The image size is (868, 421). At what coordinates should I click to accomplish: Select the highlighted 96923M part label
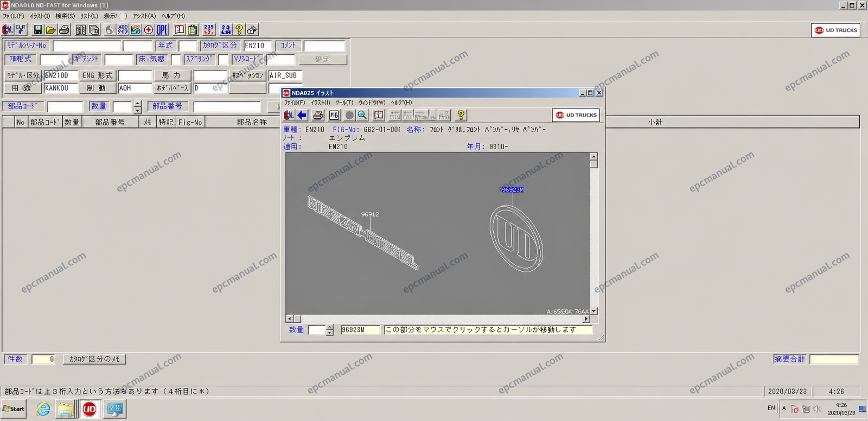pyautogui.click(x=513, y=190)
